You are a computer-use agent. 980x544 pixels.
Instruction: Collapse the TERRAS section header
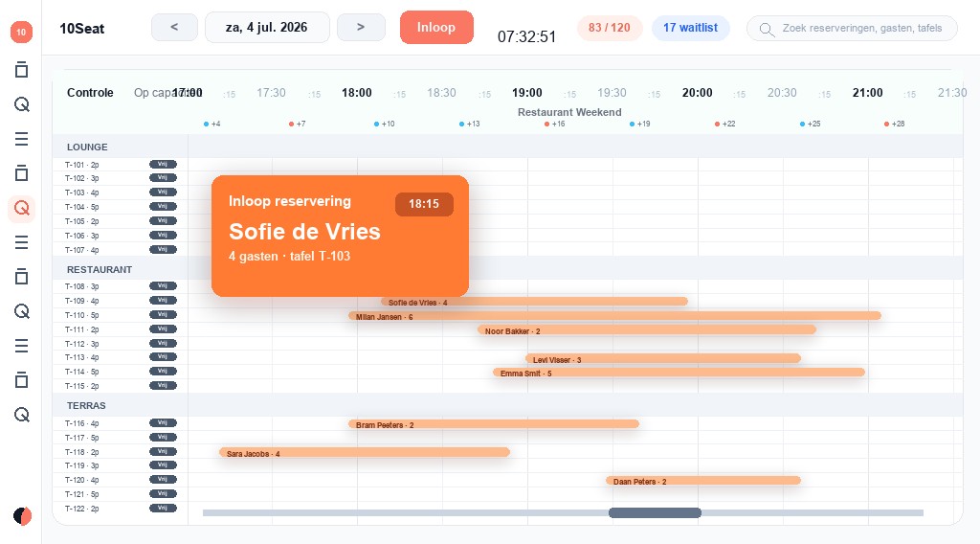(507, 405)
